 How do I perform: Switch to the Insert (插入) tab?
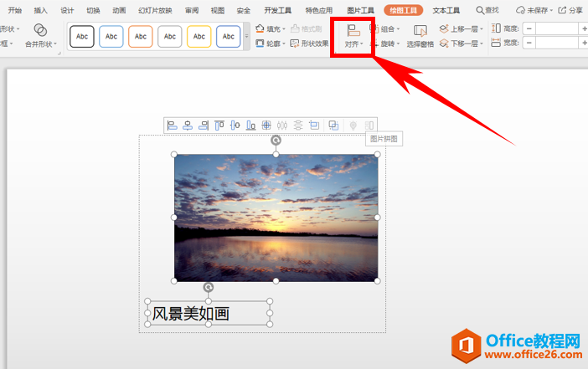click(x=41, y=11)
